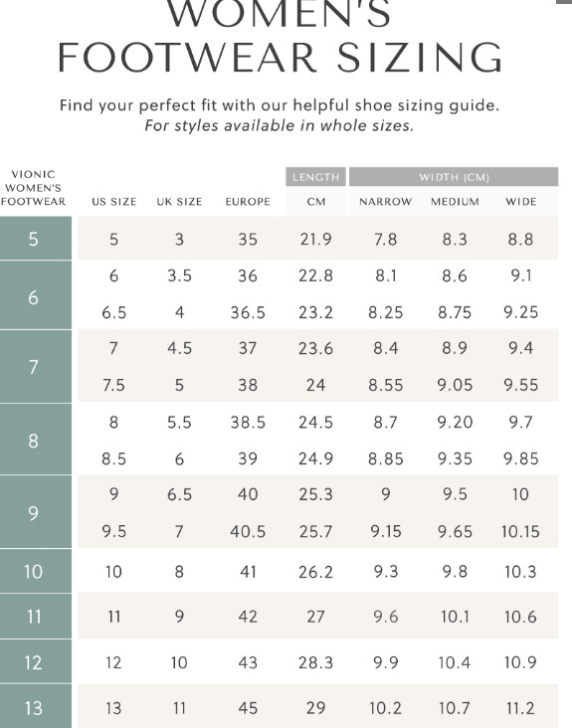
Task: Click the size 13 row header
Action: pyautogui.click(x=36, y=707)
